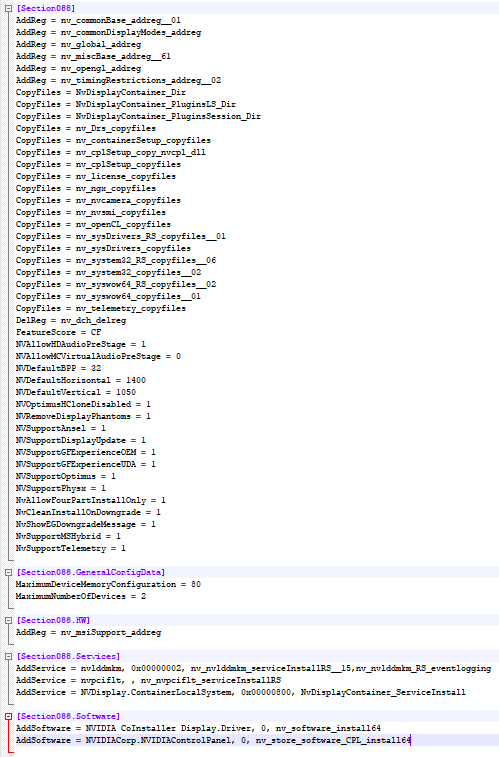Click line NVSupportOptimus = 1
This screenshot has width=499, height=757.
tap(66, 476)
